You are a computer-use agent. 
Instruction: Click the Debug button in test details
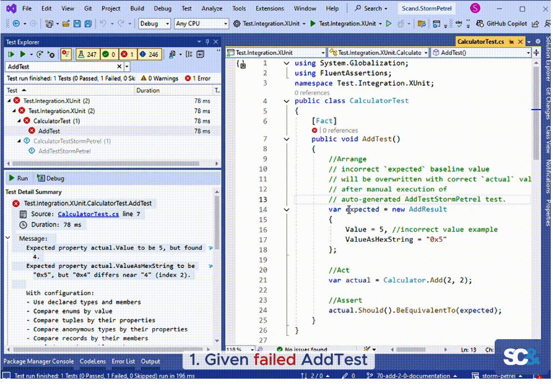point(51,178)
